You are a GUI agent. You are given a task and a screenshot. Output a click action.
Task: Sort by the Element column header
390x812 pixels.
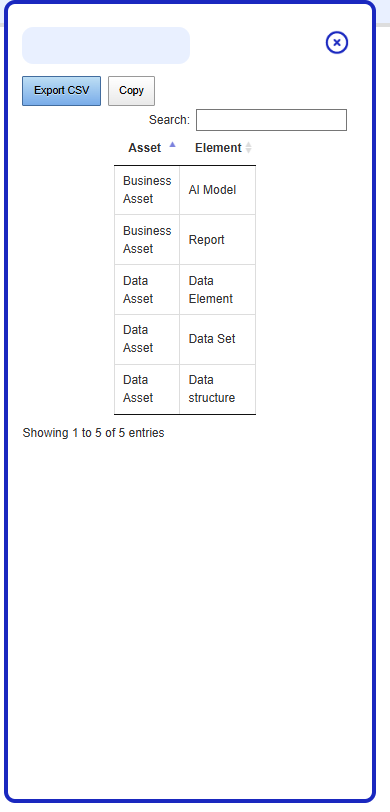pos(218,148)
